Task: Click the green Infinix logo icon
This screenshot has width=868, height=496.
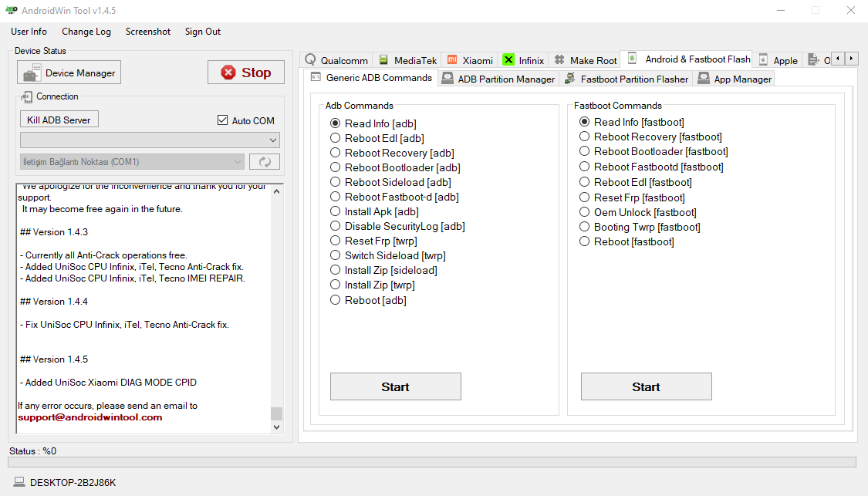Action: (508, 60)
